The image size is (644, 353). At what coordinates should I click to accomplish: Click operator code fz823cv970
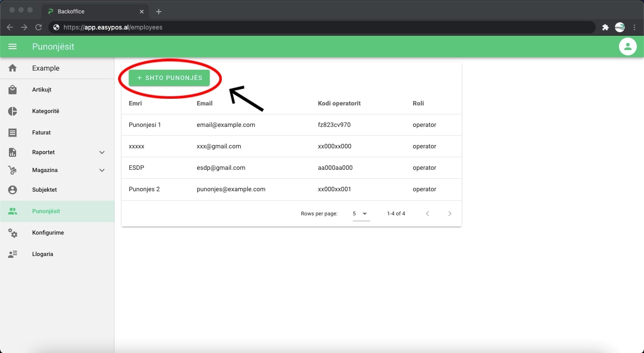[335, 125]
